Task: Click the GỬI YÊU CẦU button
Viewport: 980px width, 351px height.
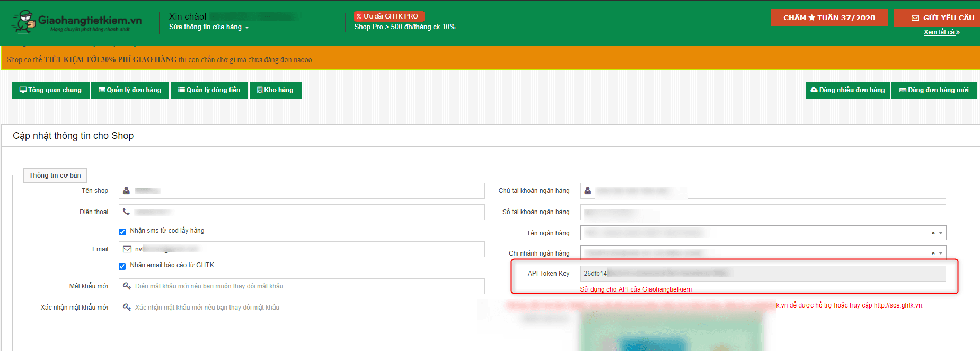Action: coord(937,17)
